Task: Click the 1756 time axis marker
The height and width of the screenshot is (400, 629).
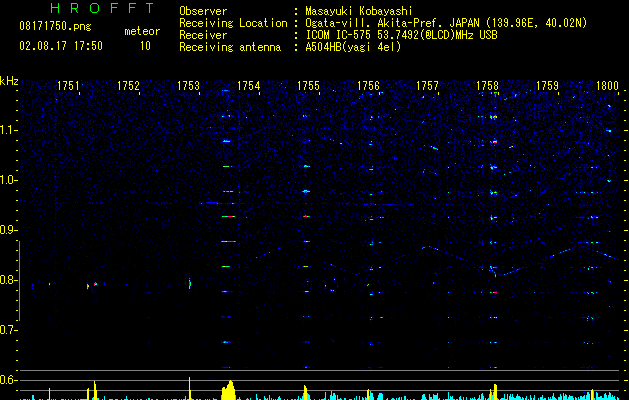Action: pyautogui.click(x=368, y=85)
